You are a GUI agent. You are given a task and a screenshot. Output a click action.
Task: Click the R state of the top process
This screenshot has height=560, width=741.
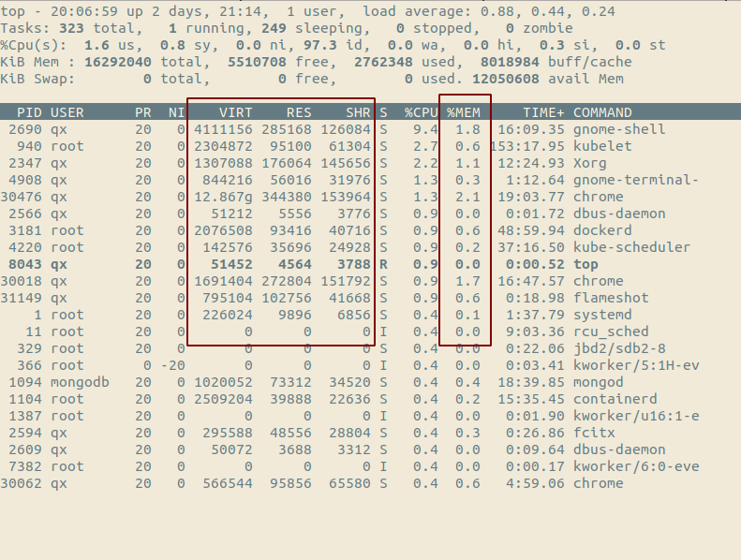point(383,264)
